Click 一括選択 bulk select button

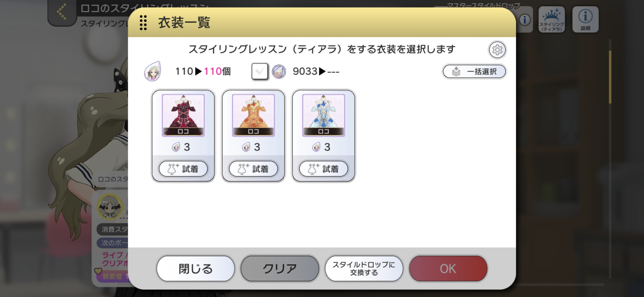474,71
